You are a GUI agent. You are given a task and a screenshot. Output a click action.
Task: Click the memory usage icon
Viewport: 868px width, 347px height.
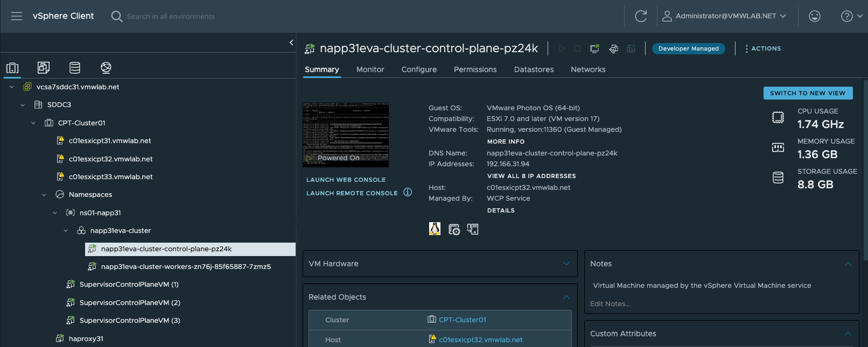coord(778,147)
